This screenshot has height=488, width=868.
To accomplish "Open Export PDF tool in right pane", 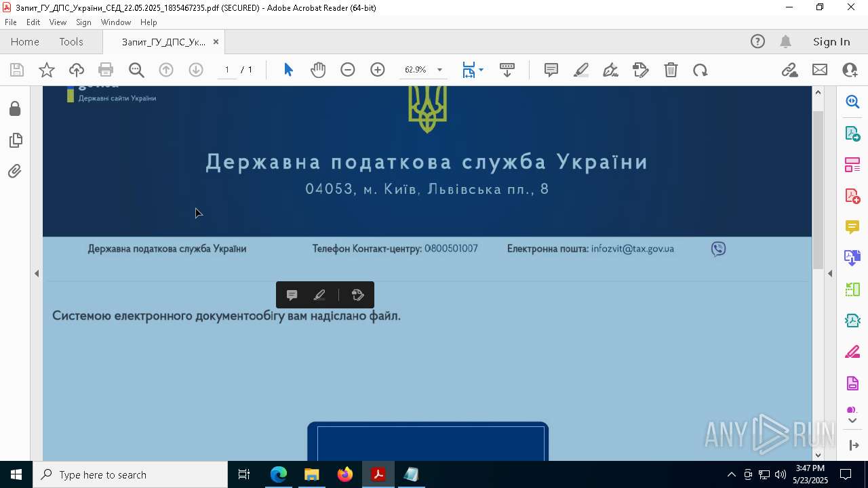I will (x=852, y=133).
